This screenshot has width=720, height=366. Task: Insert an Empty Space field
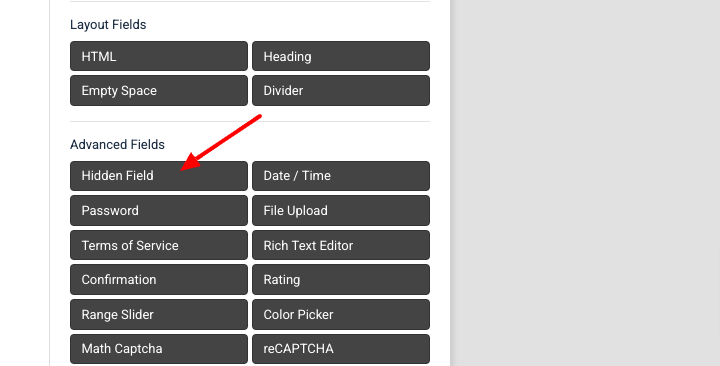click(159, 90)
